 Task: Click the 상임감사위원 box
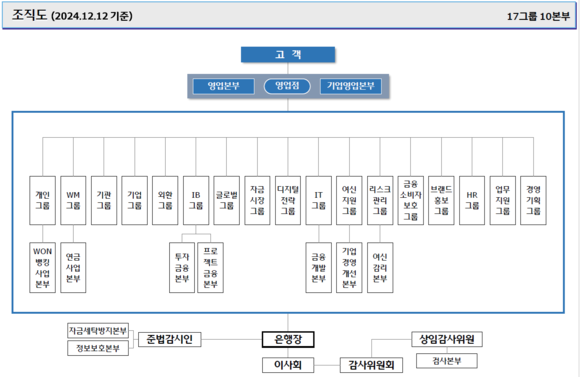pyautogui.click(x=447, y=339)
